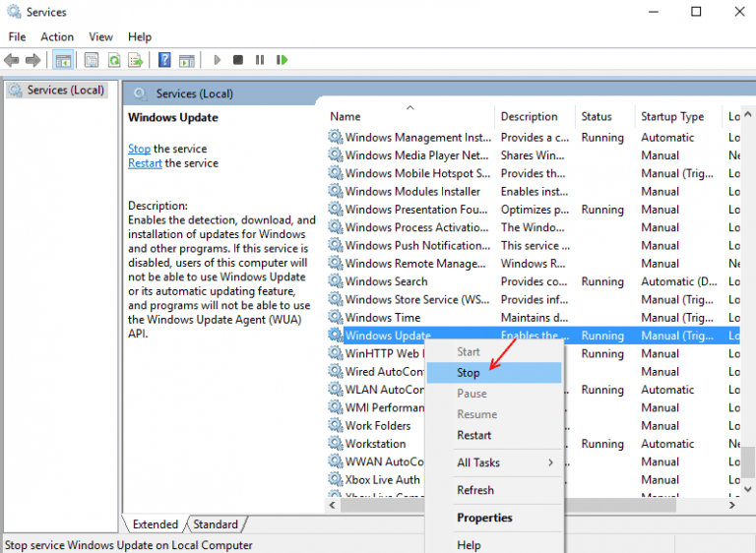Viewport: 756px width, 553px height.
Task: Click gear icon beside Windows Modules Installer
Action: (x=336, y=191)
